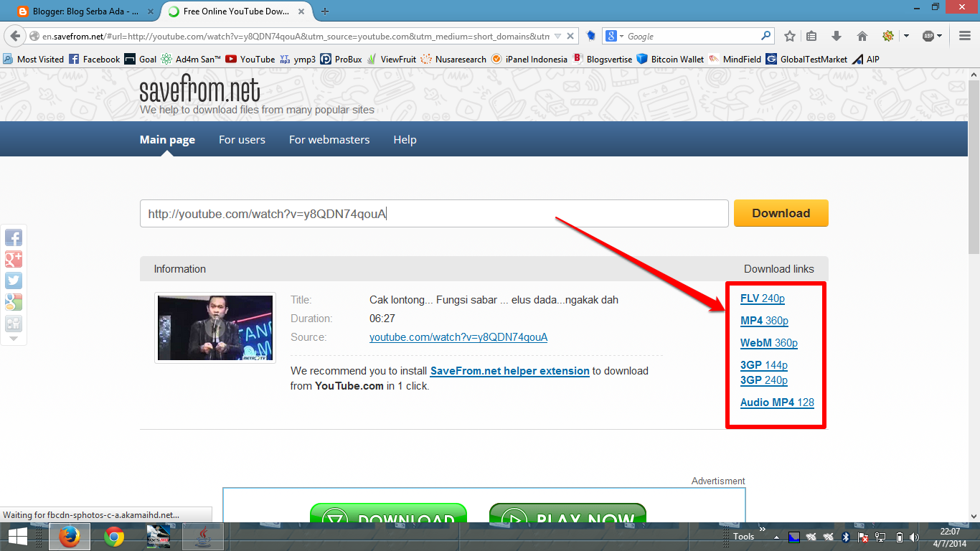Open the YouTube bookmark

(250, 60)
